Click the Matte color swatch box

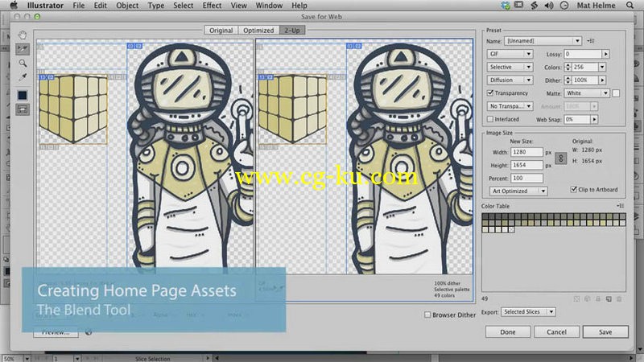[616, 93]
